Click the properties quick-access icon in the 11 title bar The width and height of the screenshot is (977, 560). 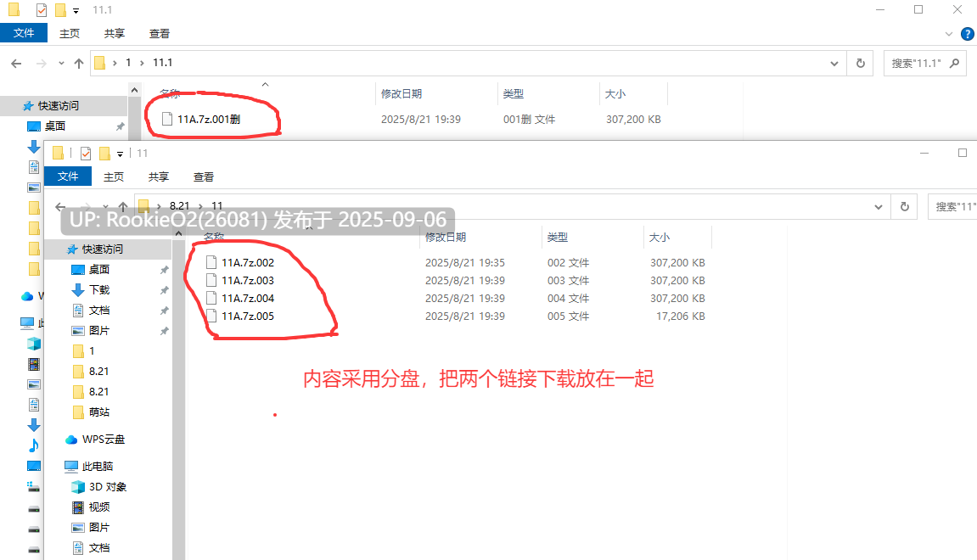click(x=86, y=154)
